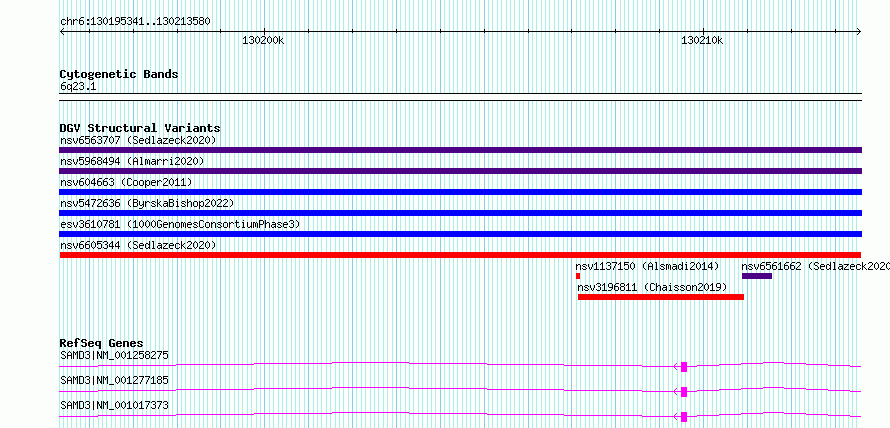The height and width of the screenshot is (428, 890).
Task: Open variant nsv5968494 (Almarri2020) label
Action: [132, 161]
